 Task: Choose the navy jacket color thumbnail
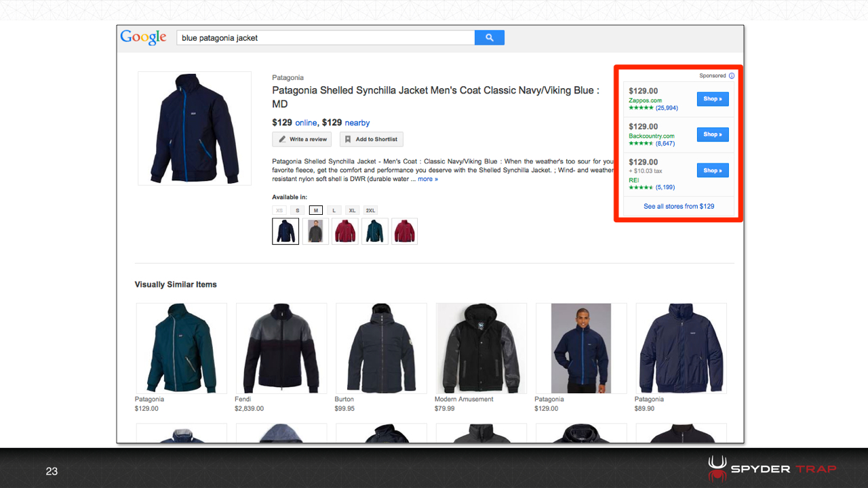point(285,231)
